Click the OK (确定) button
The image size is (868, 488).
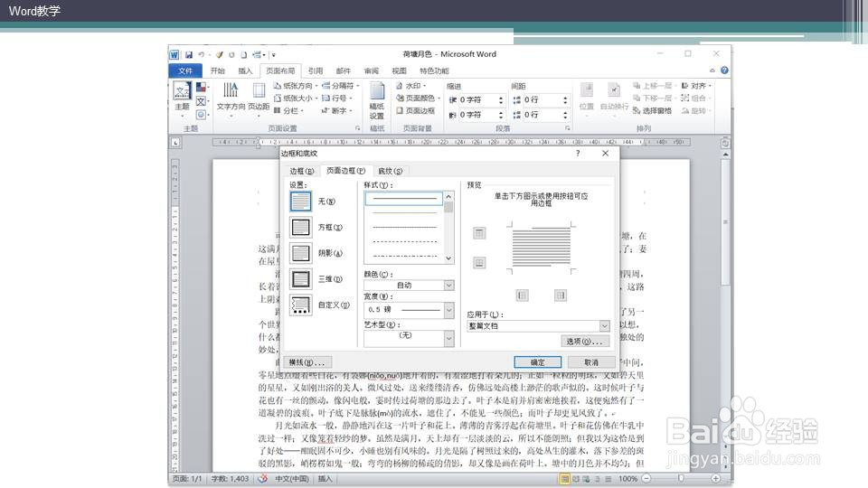[537, 362]
